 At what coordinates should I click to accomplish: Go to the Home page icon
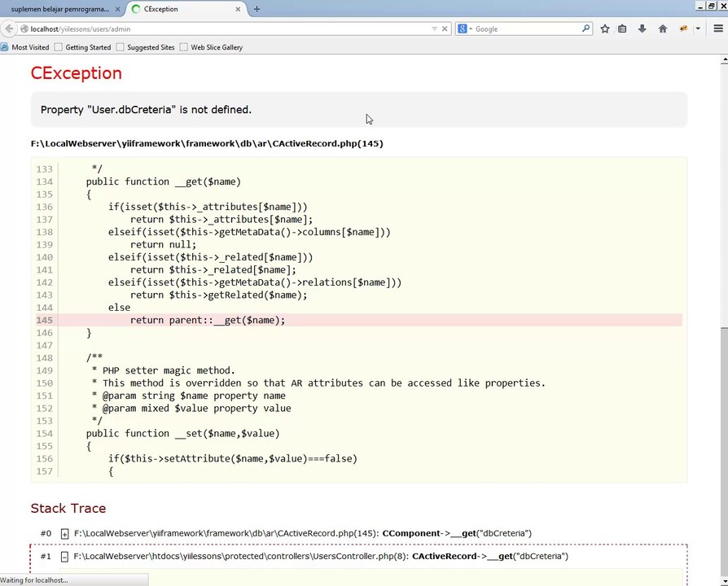[x=663, y=28]
